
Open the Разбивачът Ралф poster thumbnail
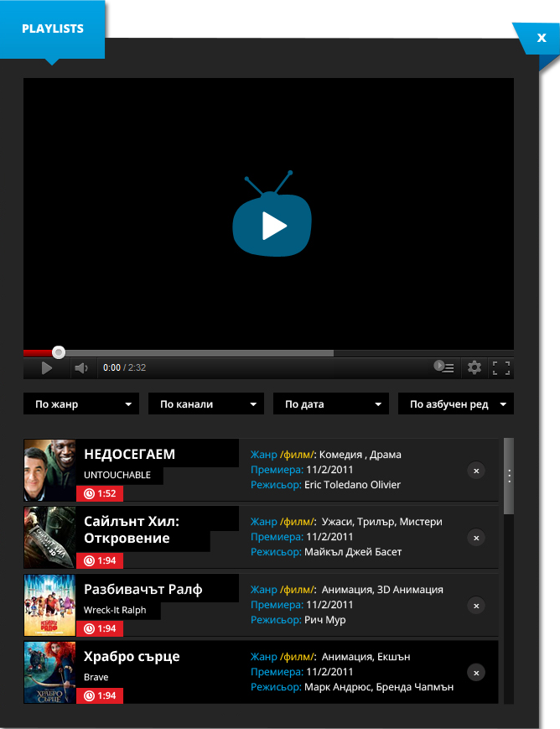(49, 605)
